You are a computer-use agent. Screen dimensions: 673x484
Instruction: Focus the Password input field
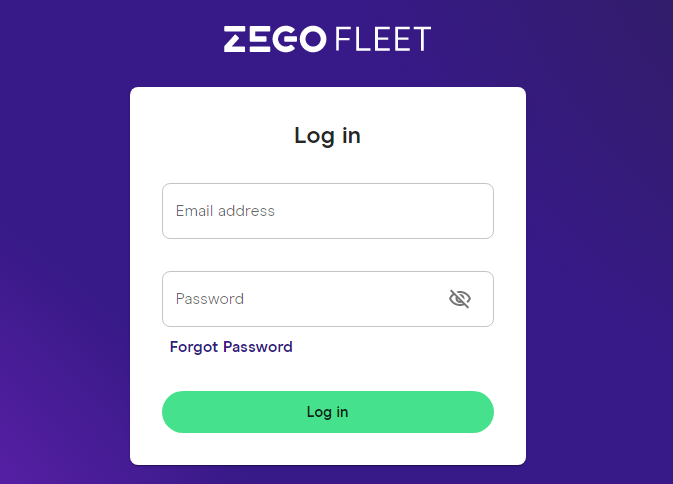(328, 299)
